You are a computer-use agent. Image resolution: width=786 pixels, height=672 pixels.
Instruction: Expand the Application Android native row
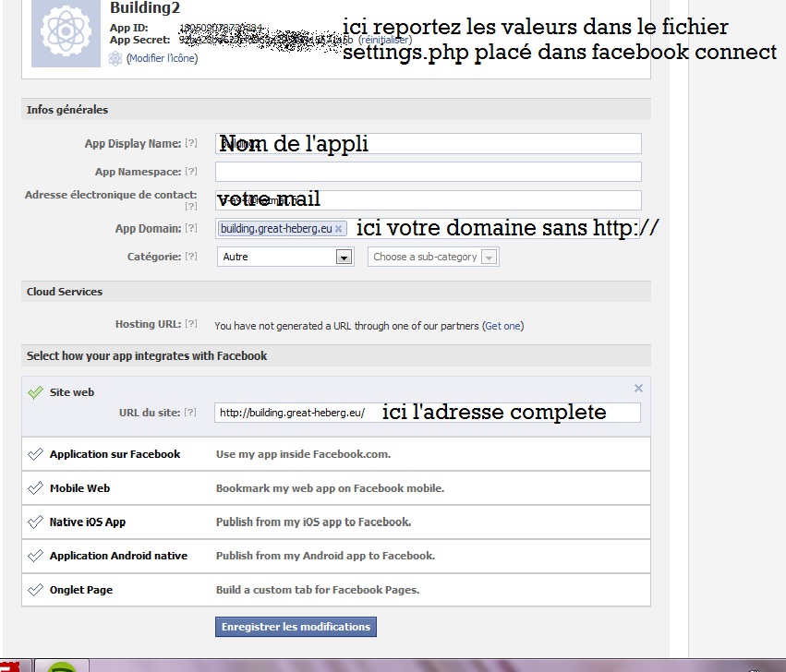[336, 556]
